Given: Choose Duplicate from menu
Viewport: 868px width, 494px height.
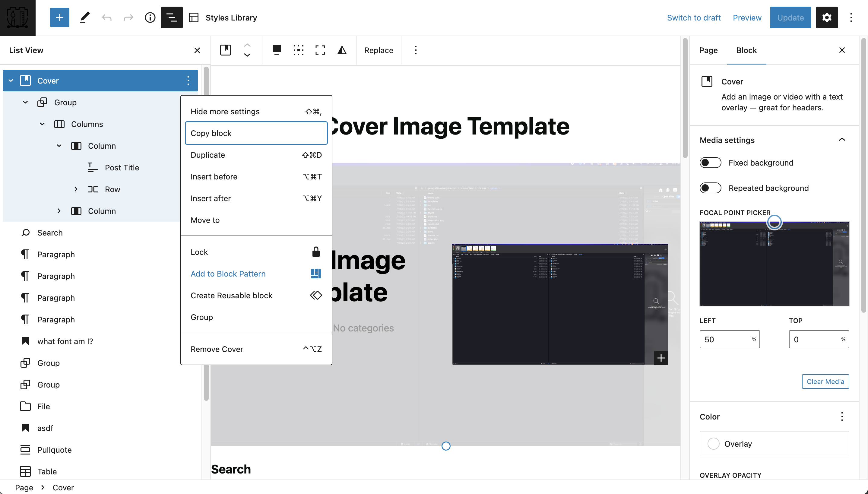Looking at the screenshot, I should 256,155.
